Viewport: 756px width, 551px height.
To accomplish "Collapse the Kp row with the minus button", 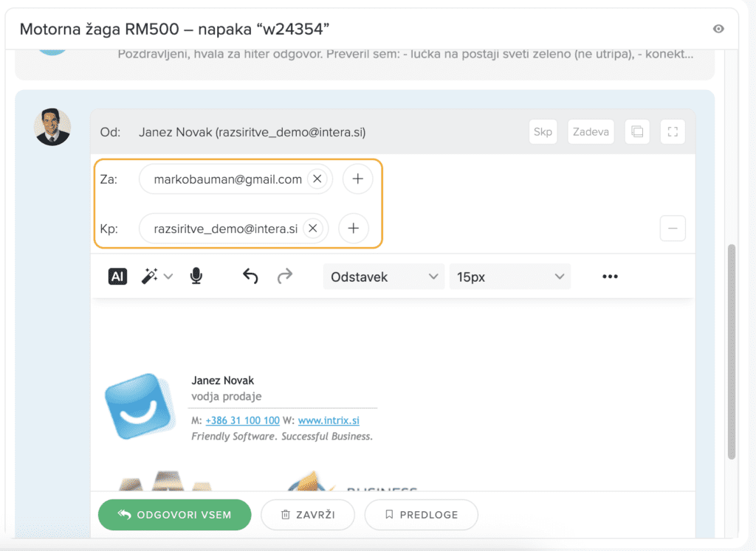I will tap(672, 229).
